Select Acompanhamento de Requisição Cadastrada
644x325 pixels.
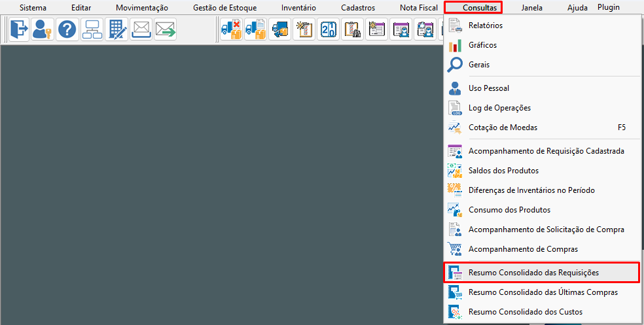tap(542, 151)
